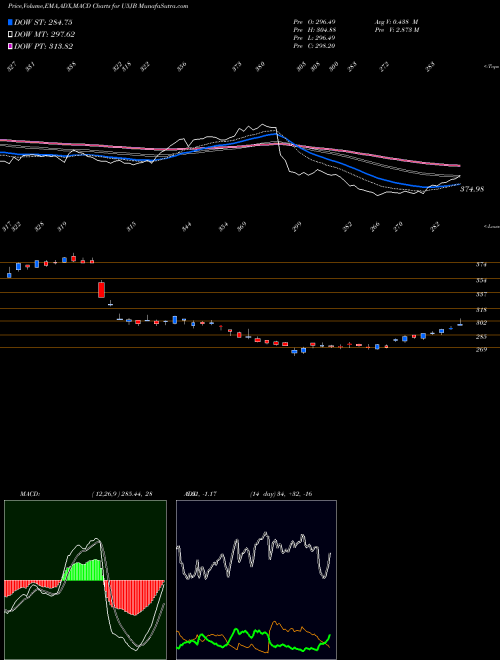Click the 374.98 EMA end-label

472,189
